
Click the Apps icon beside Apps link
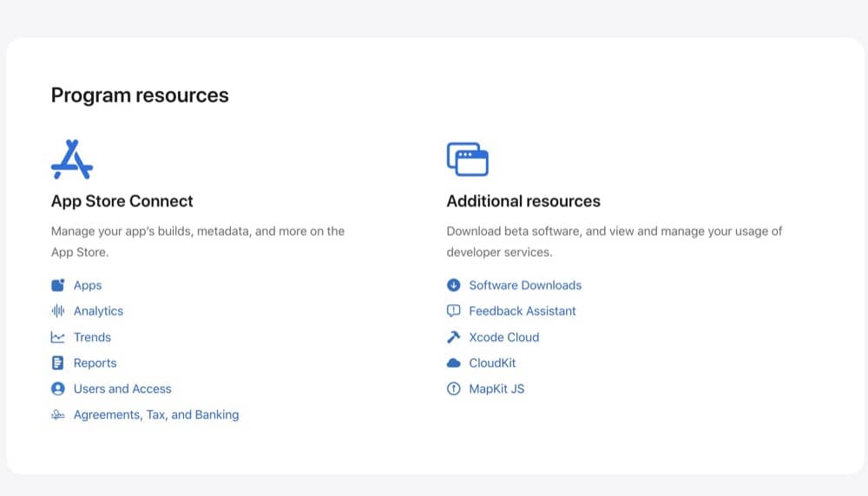pyautogui.click(x=58, y=284)
